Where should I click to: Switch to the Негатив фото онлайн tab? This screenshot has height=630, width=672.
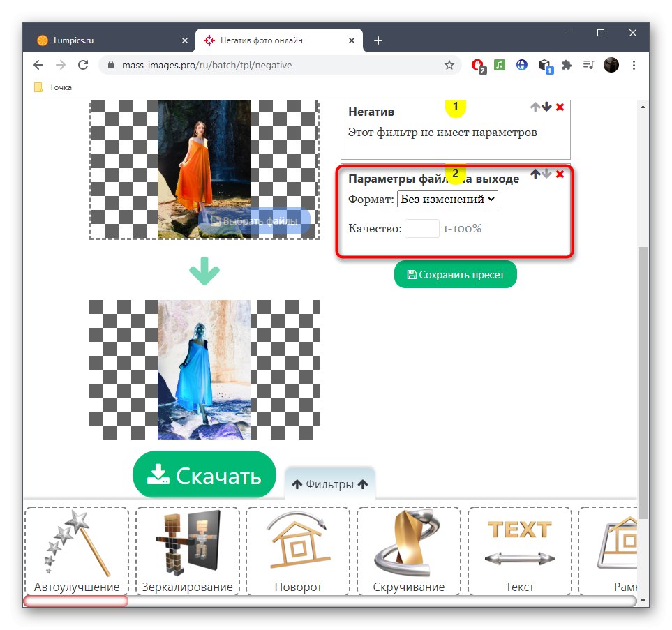278,40
